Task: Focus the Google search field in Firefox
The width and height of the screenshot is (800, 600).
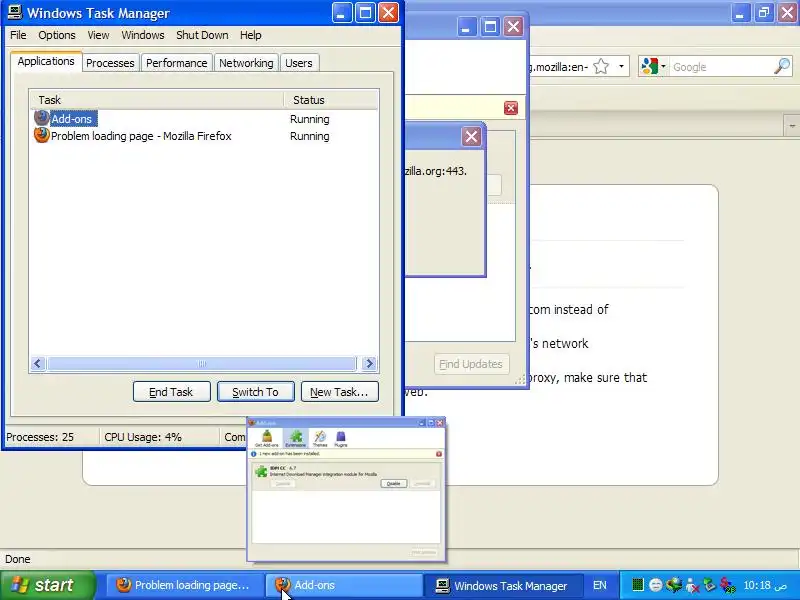Action: (x=720, y=67)
